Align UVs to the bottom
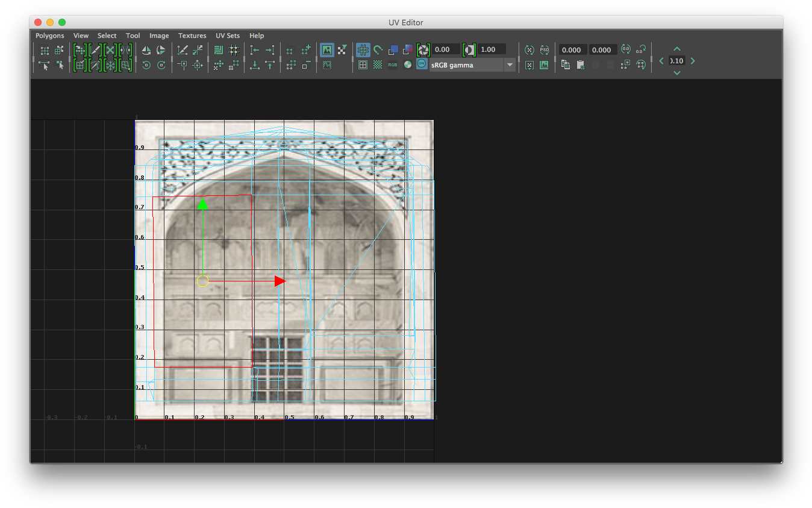The image size is (812, 508). (254, 65)
